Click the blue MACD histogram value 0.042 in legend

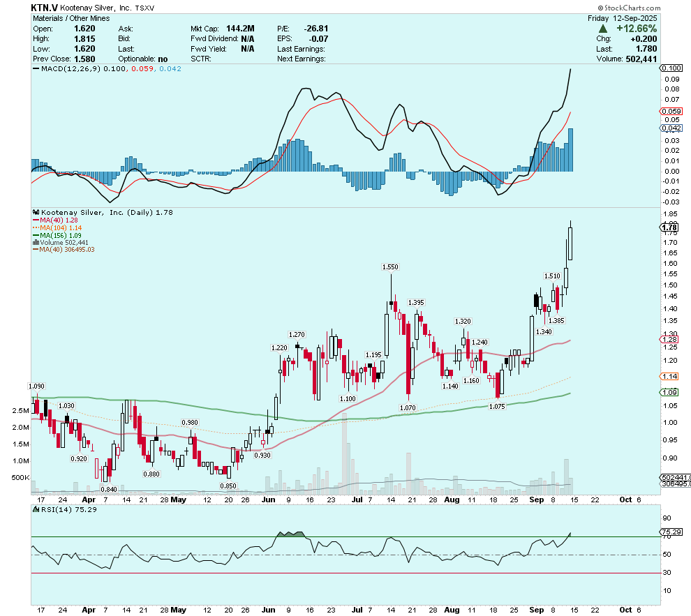pyautogui.click(x=170, y=68)
